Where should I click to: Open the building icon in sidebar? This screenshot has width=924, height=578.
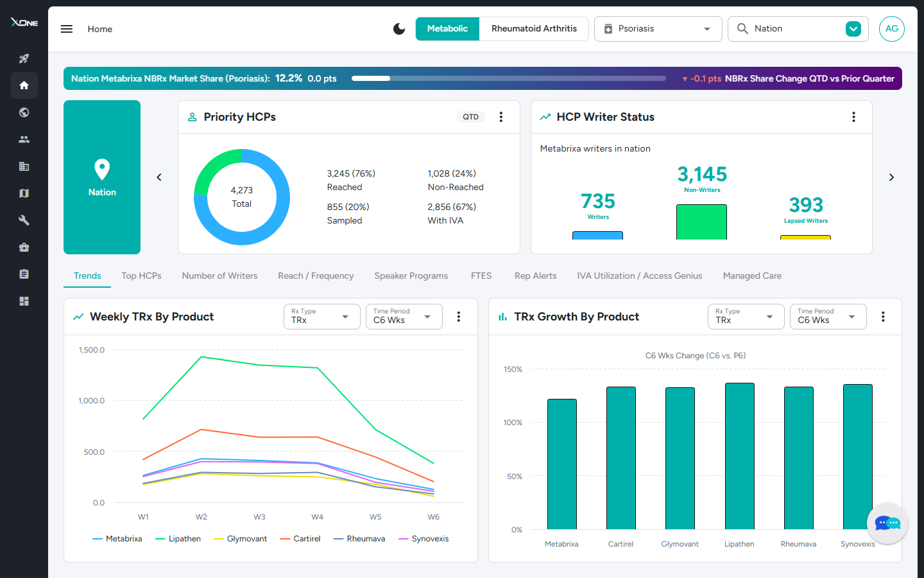(24, 166)
